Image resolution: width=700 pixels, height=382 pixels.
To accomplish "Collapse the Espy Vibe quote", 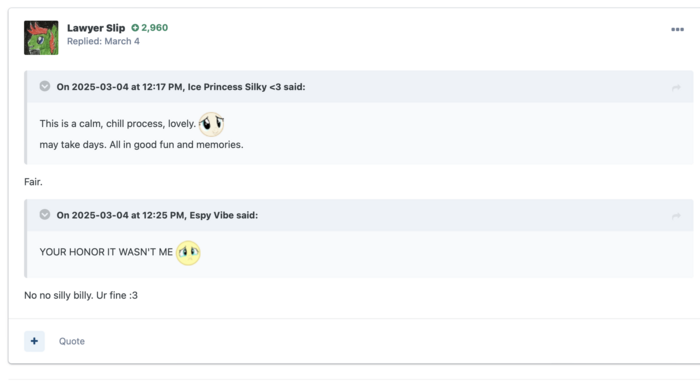I will (x=45, y=215).
